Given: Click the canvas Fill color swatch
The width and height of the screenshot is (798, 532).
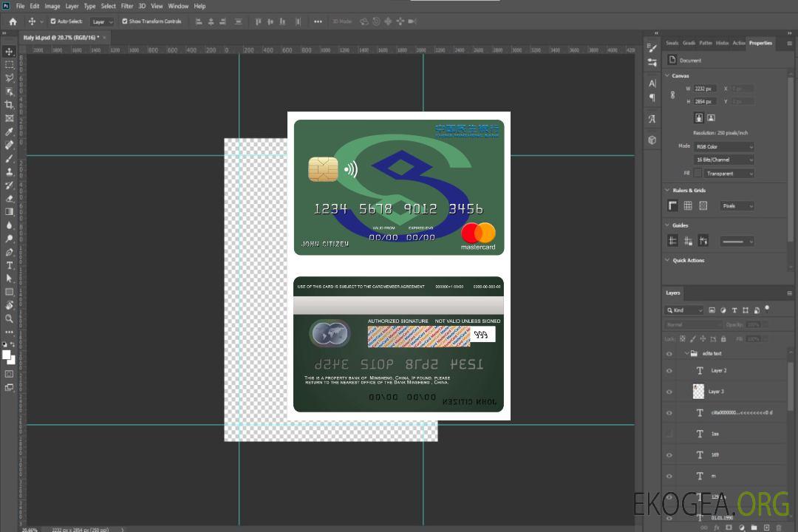Looking at the screenshot, I should [698, 174].
